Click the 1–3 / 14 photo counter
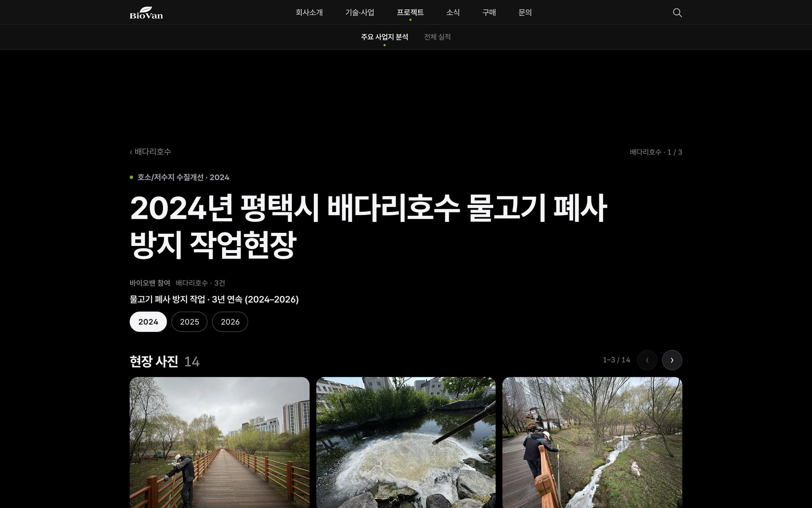 [616, 360]
